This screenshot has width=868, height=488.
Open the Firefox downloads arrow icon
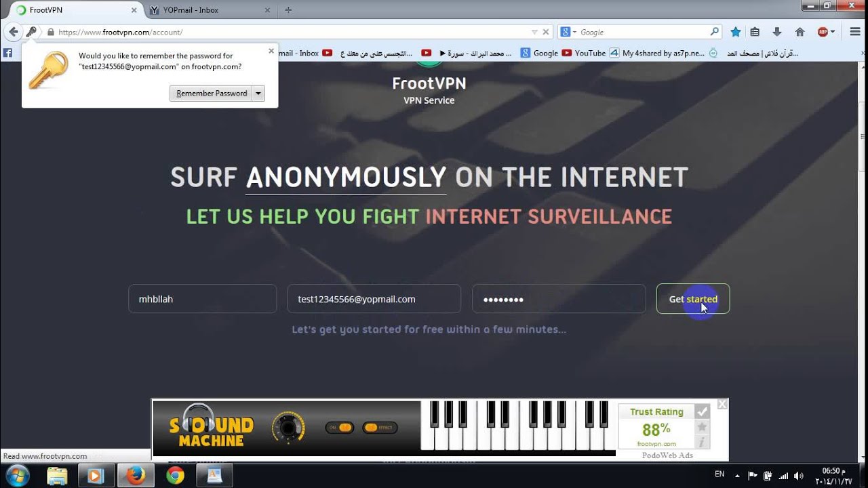click(x=777, y=32)
